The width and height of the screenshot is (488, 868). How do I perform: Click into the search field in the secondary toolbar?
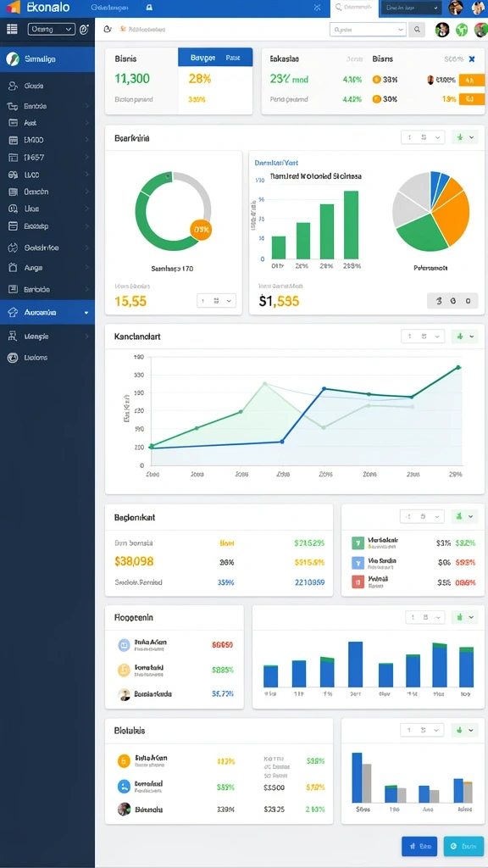point(368,30)
